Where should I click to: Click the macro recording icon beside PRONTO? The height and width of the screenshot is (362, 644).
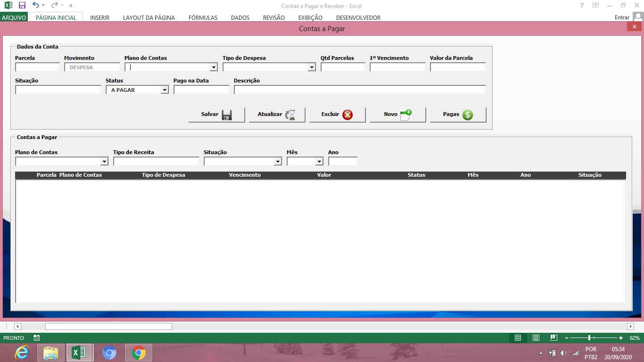tap(37, 338)
